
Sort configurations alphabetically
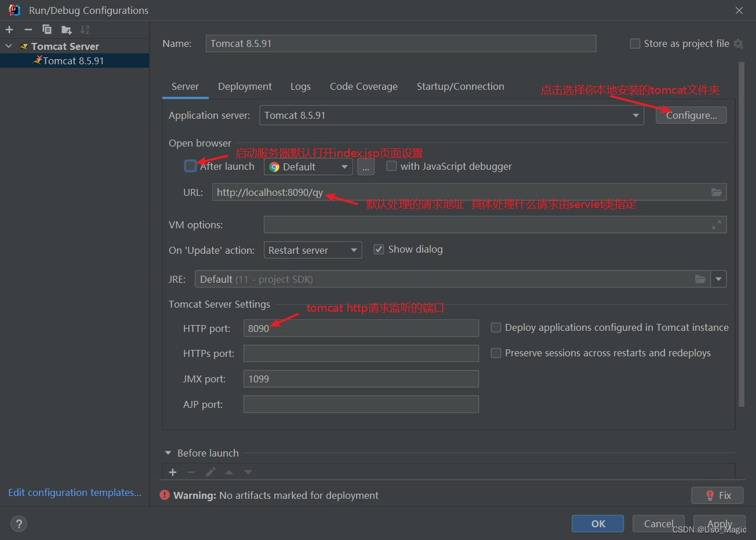coord(85,30)
